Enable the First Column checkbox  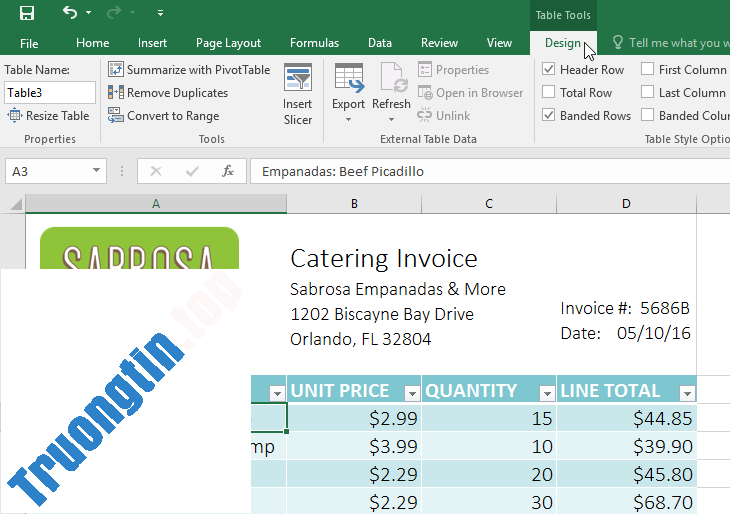tap(647, 69)
